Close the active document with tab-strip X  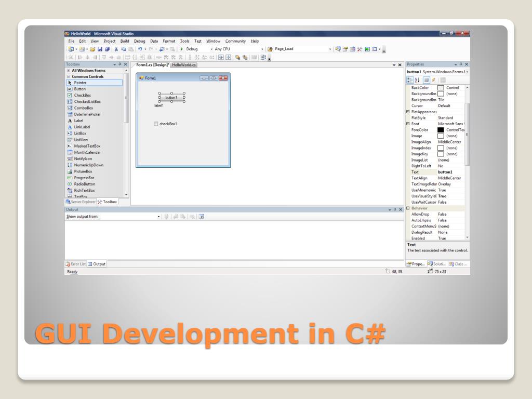click(x=400, y=65)
